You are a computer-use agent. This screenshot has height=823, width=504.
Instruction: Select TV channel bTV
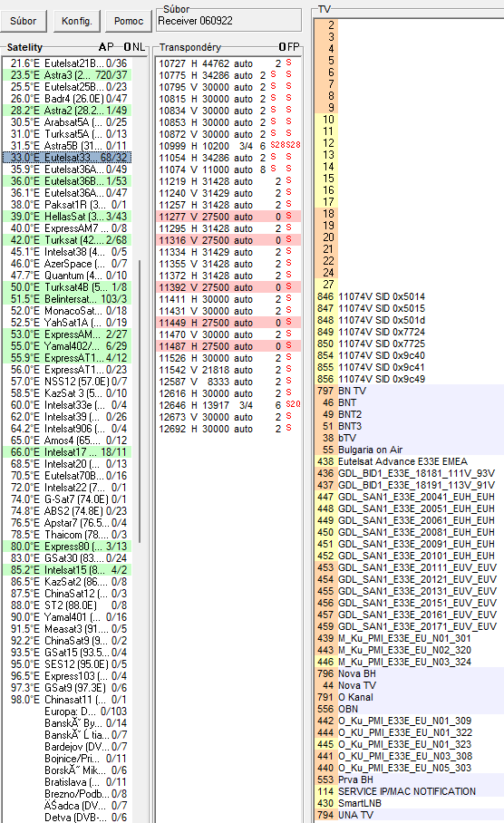(409, 438)
